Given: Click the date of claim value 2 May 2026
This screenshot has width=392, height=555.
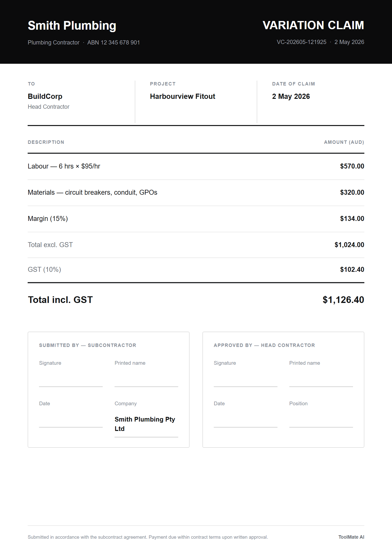Looking at the screenshot, I should pyautogui.click(x=291, y=96).
